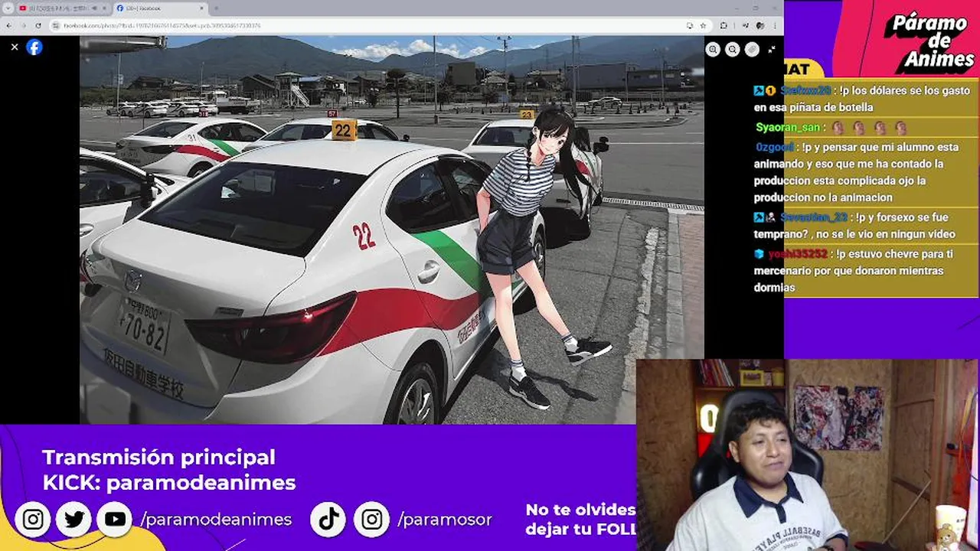Select the streamer webcam feed
Viewport: 980px width, 551px height.
coord(808,455)
